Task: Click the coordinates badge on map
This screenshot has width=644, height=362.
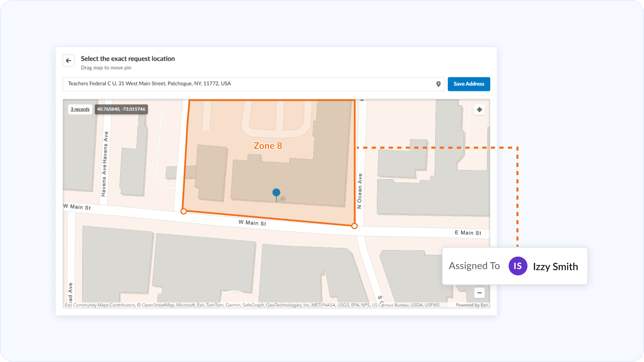Action: coord(121,109)
